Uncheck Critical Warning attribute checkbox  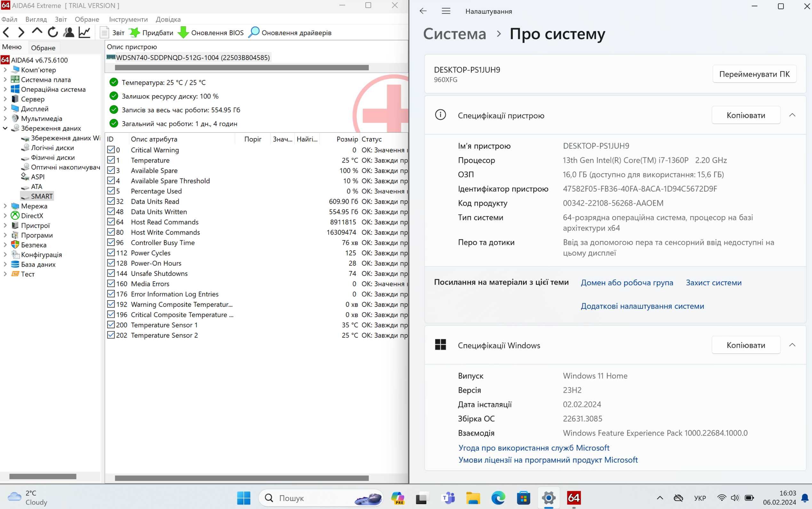coord(111,149)
